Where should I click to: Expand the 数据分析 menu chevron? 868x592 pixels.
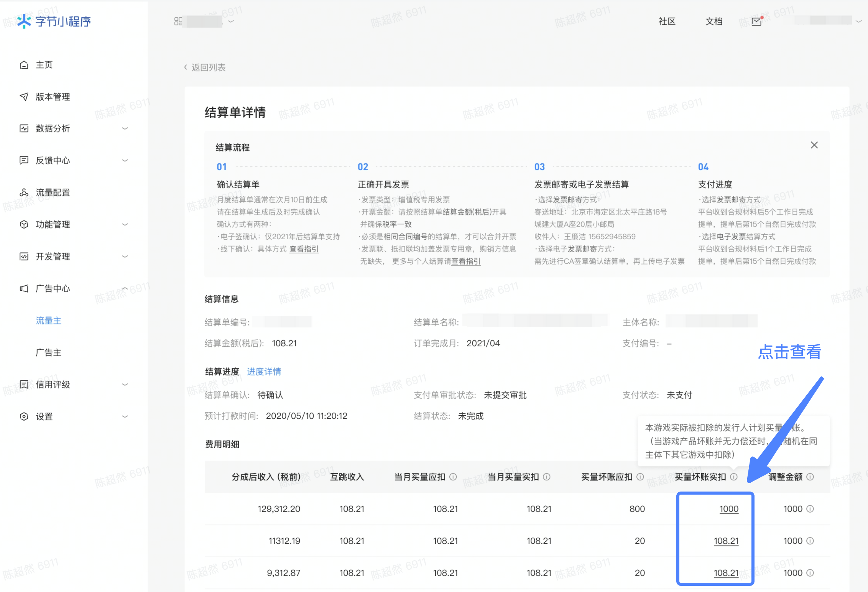125,128
